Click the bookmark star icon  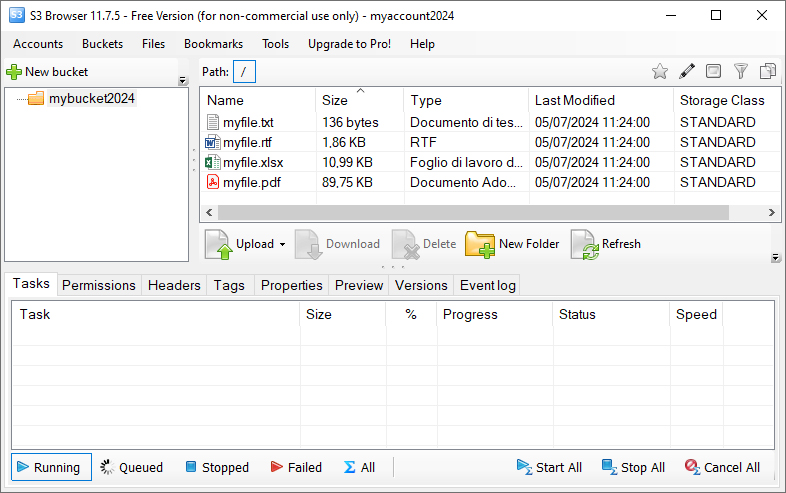[660, 71]
